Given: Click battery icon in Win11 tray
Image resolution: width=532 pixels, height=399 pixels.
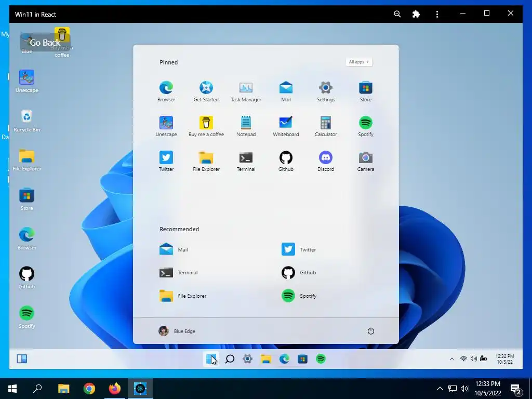Looking at the screenshot, I should click(x=484, y=358).
